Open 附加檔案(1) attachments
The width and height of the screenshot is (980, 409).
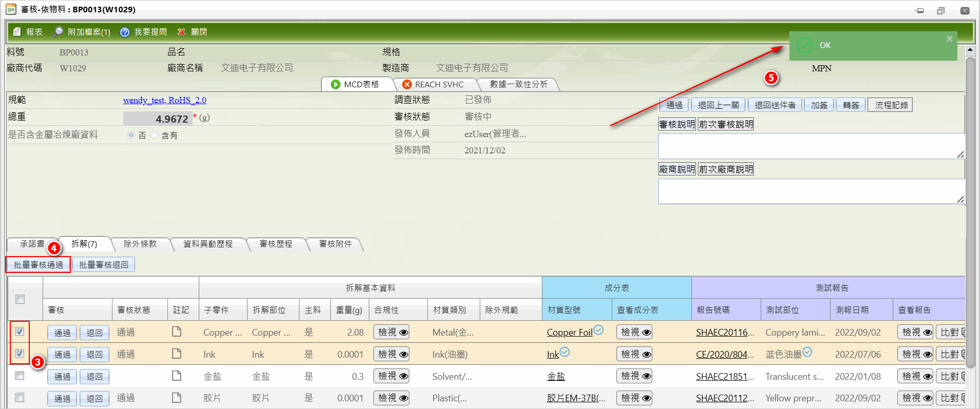[82, 32]
